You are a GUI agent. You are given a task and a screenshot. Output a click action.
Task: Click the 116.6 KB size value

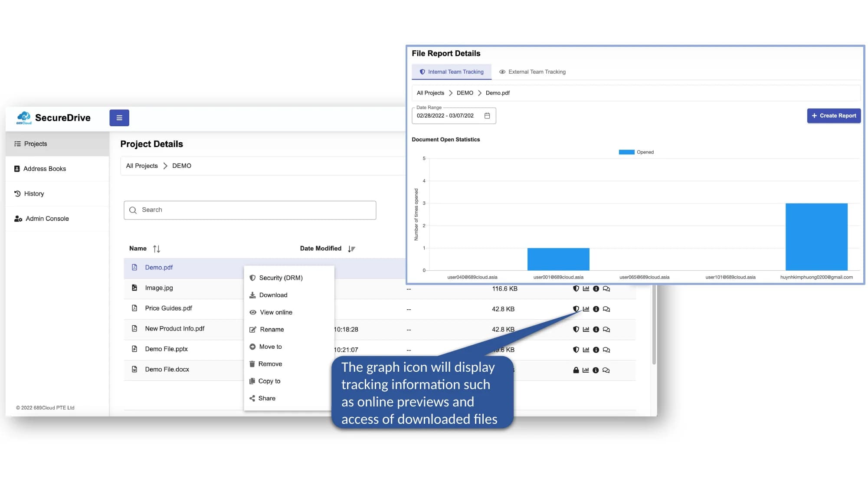pyautogui.click(x=504, y=289)
